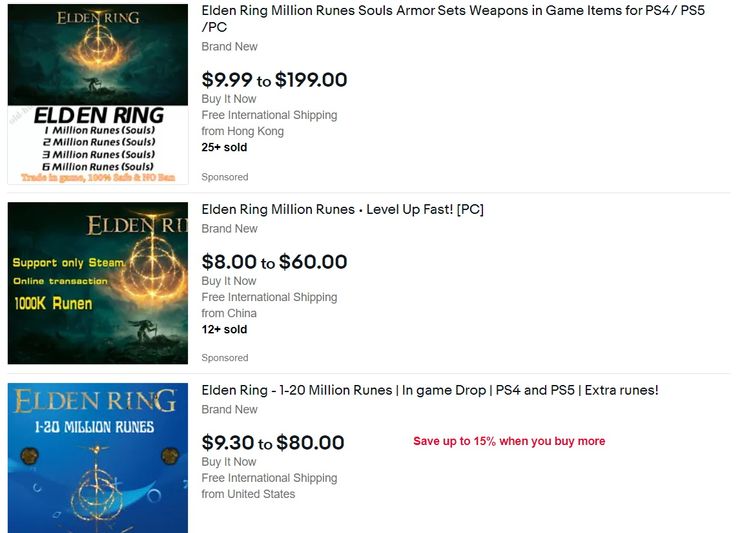The image size is (740, 533).
Task: Open the 'Level Up Fast! [PC]' listing title
Action: point(342,210)
